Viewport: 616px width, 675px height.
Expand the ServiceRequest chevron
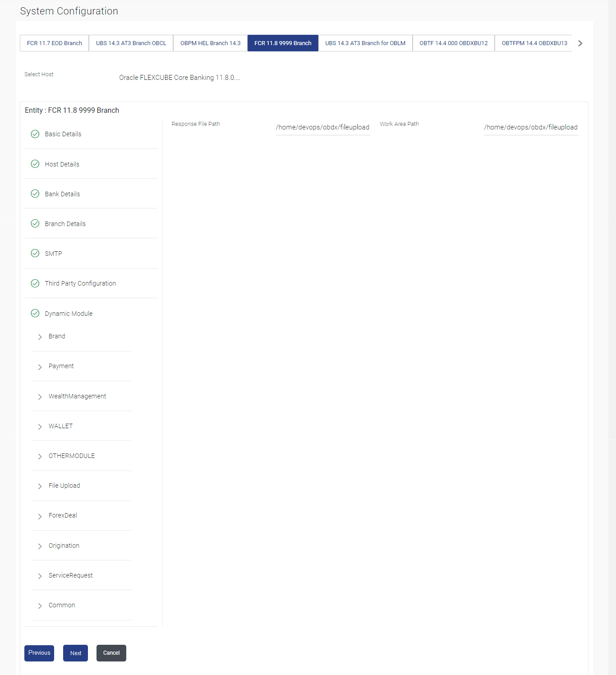point(40,576)
